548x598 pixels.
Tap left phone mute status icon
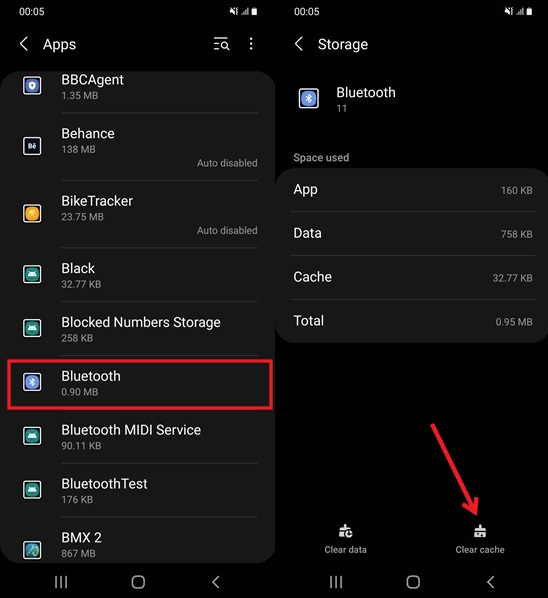tap(233, 11)
